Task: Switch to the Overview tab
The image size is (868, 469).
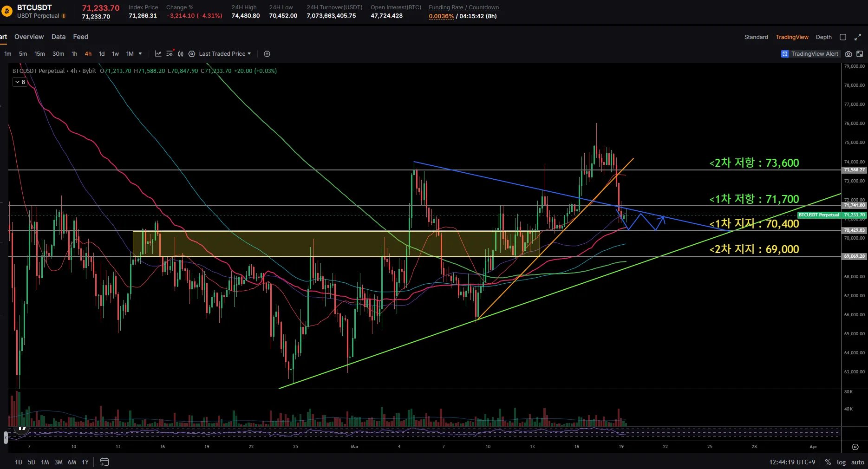Action: pos(29,37)
